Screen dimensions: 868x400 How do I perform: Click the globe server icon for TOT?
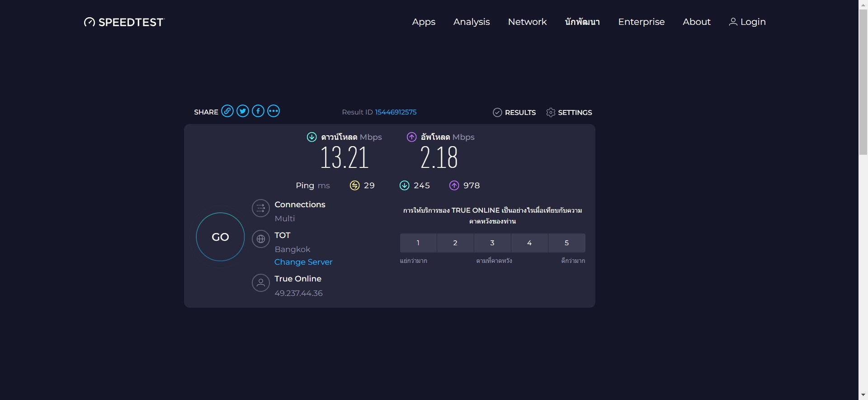coord(261,239)
